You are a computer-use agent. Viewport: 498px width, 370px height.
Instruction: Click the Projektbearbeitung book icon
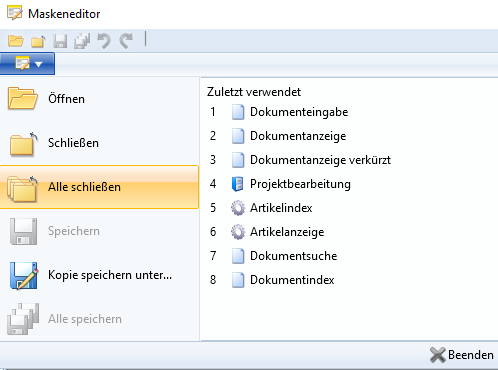[x=237, y=184]
